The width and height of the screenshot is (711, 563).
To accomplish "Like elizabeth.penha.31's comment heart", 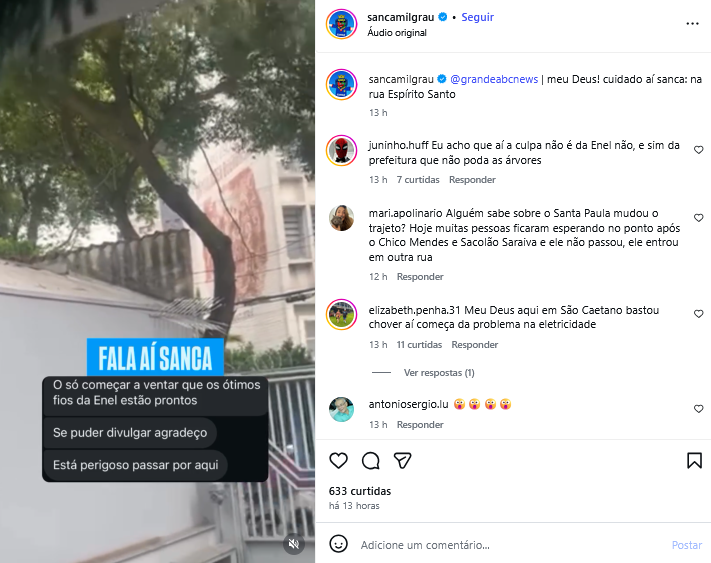I will [x=698, y=314].
